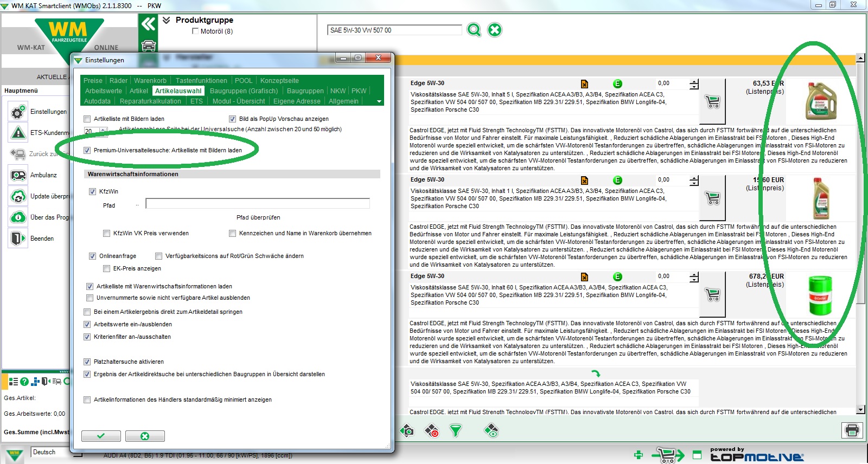Open the Baugruppen (Grafisch) tab

point(244,91)
